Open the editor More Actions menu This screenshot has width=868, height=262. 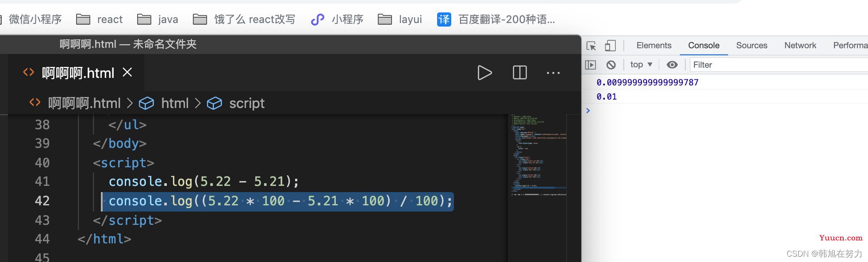click(x=553, y=73)
